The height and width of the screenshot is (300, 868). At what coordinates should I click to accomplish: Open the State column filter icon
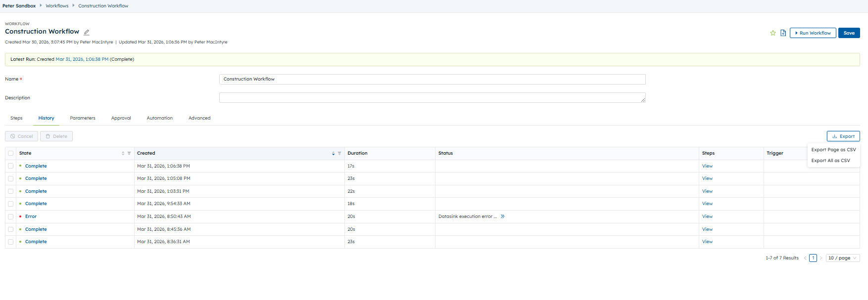tap(129, 153)
